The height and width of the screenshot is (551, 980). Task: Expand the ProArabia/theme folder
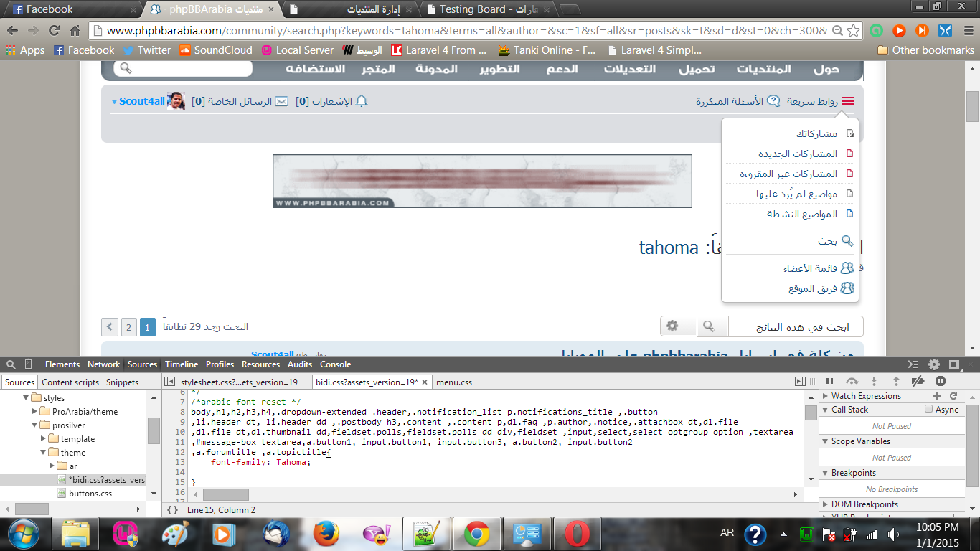click(35, 412)
